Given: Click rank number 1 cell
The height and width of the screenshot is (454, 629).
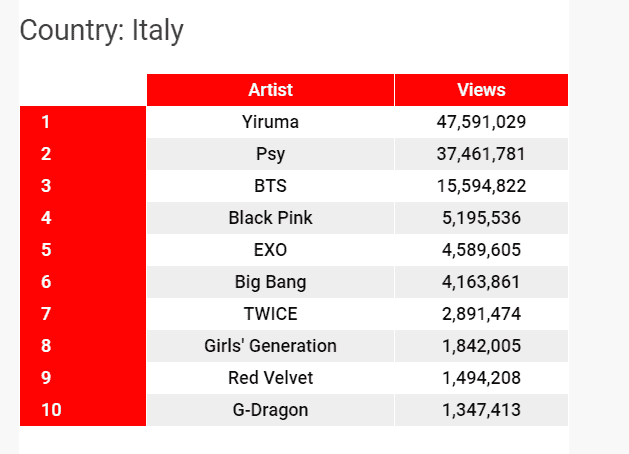Looking at the screenshot, I should click(46, 122).
